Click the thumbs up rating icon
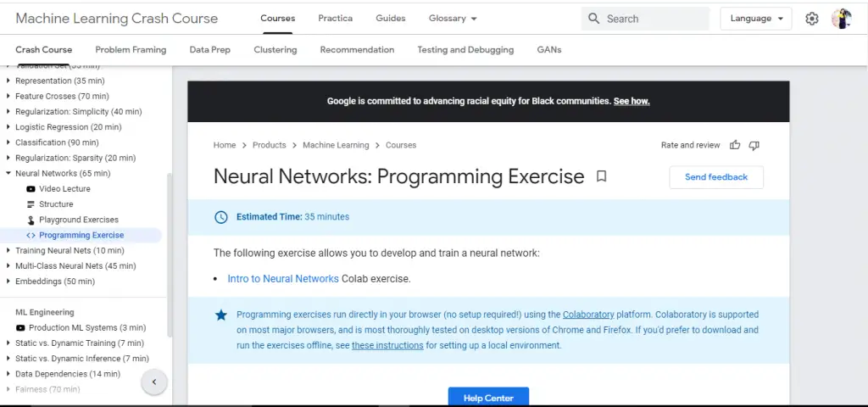868x407 pixels. click(735, 145)
